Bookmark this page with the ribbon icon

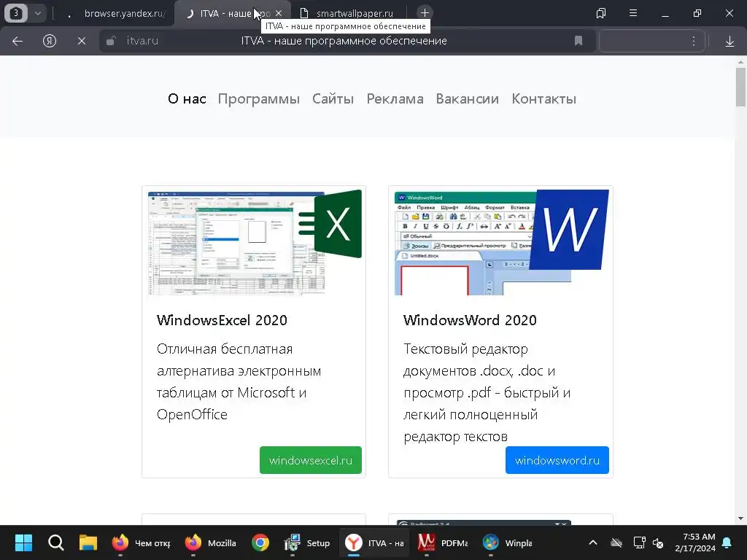click(578, 41)
